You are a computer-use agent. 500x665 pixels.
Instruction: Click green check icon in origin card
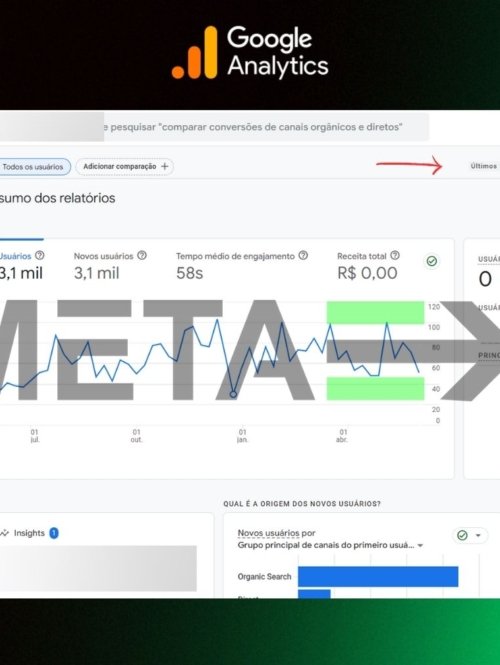[x=462, y=535]
